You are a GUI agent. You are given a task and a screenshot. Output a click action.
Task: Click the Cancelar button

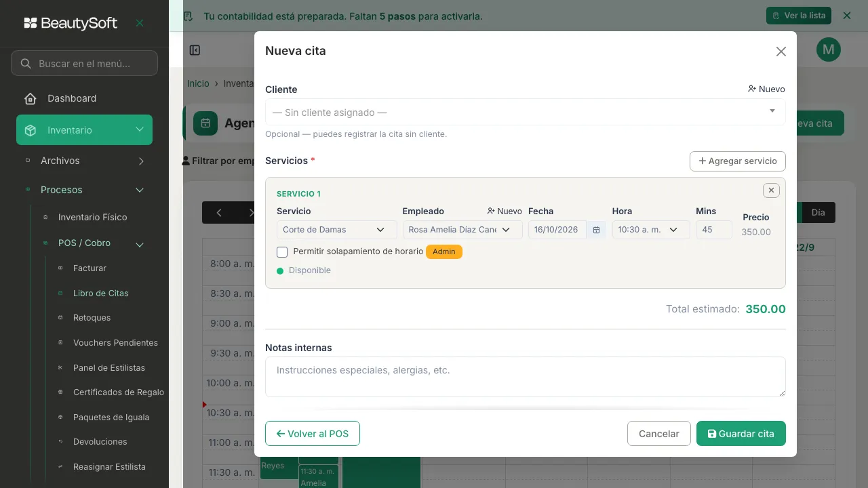659,434
